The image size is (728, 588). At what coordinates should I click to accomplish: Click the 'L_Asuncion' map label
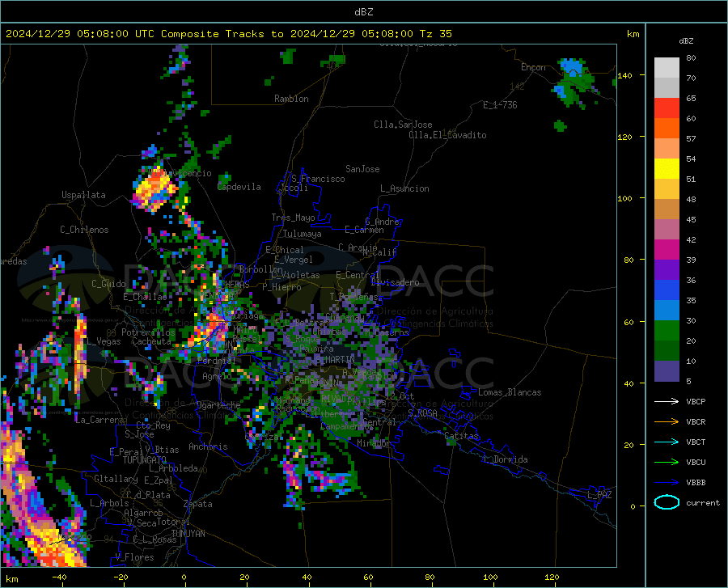(x=404, y=188)
